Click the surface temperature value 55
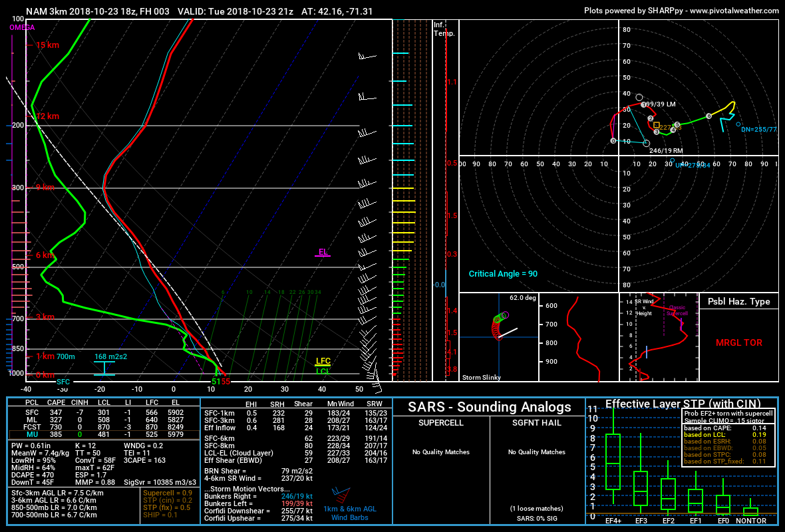 [x=226, y=381]
